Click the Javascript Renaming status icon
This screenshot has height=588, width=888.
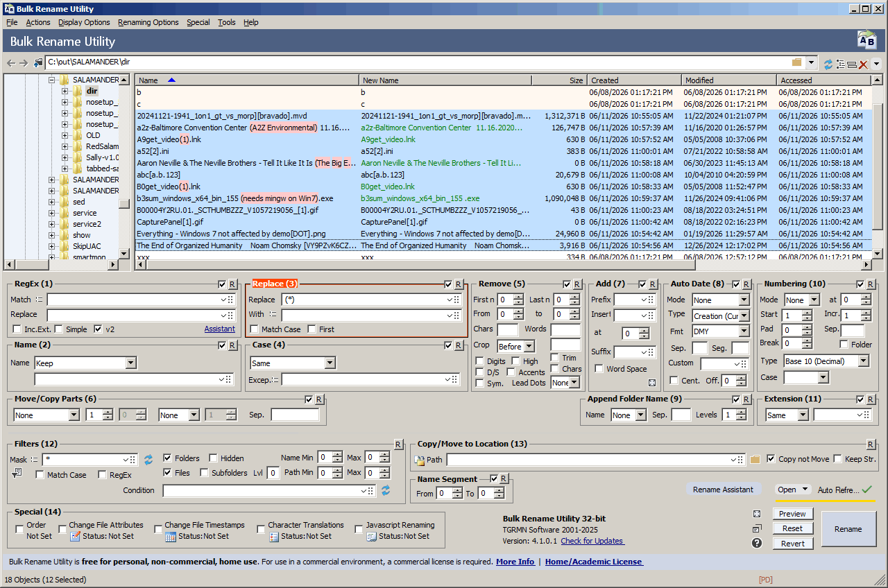tap(372, 536)
